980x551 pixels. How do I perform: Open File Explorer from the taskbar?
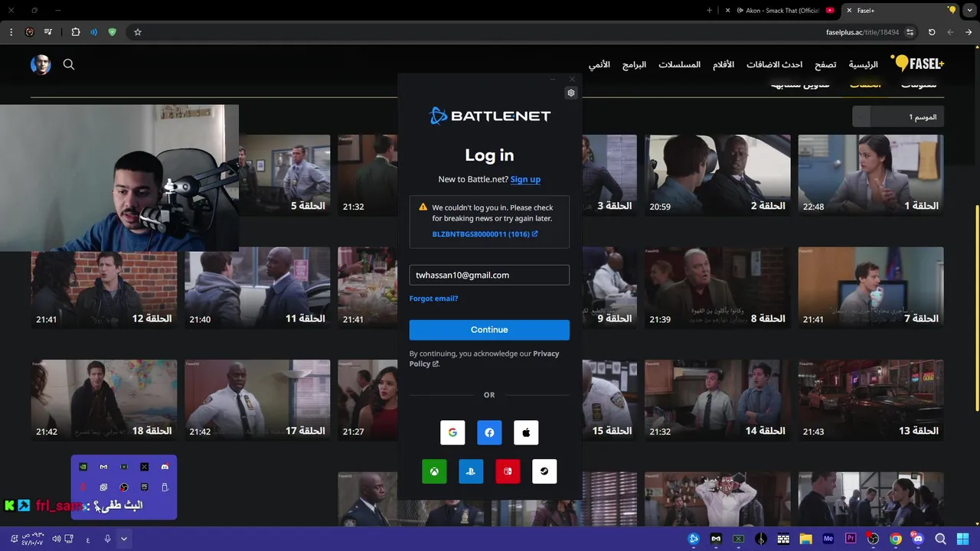point(805,539)
